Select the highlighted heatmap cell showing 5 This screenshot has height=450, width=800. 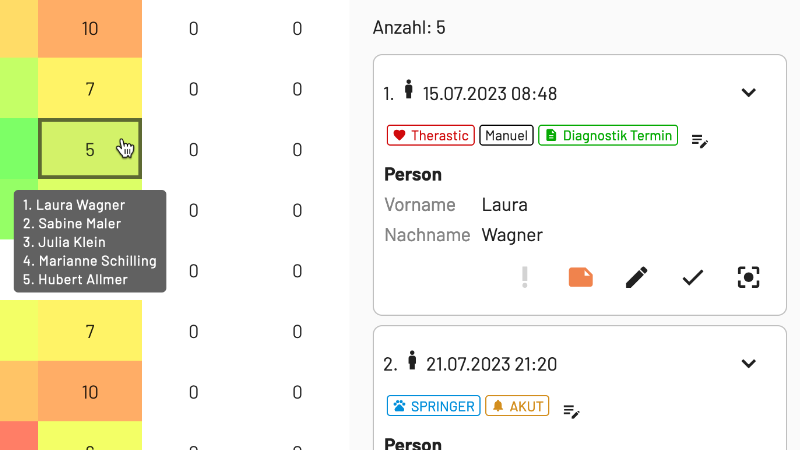pyautogui.click(x=90, y=150)
